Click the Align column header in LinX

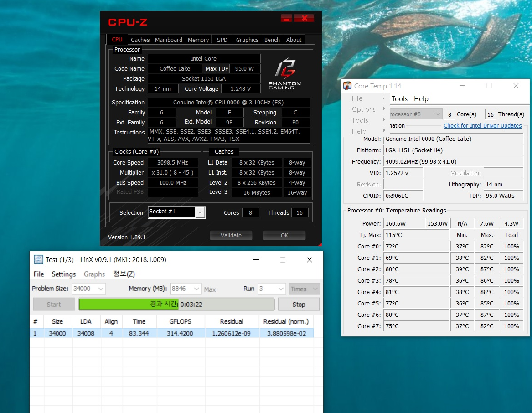[111, 321]
